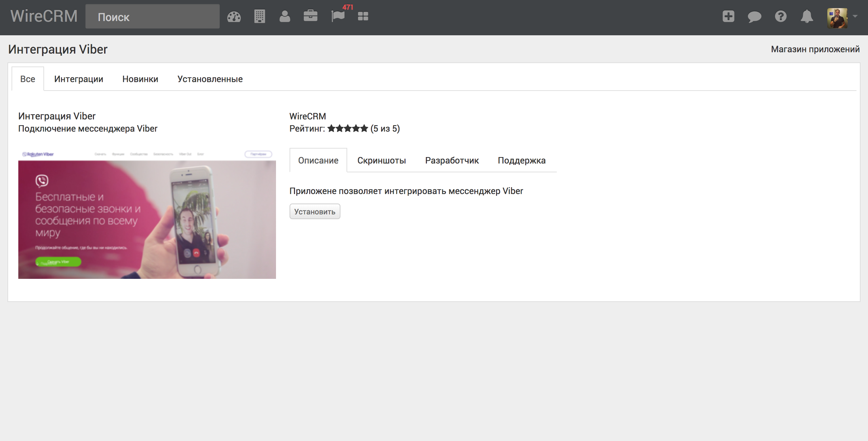Open the contacts person icon
The height and width of the screenshot is (441, 868).
click(x=285, y=16)
